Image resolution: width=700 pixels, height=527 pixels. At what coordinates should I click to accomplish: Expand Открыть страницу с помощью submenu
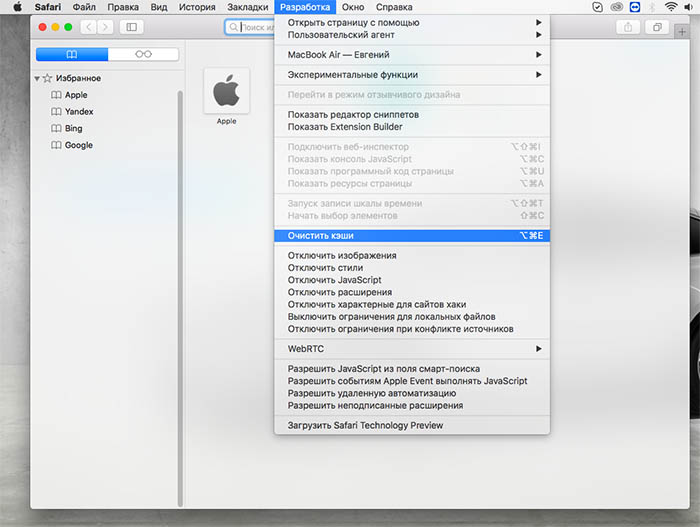412,22
